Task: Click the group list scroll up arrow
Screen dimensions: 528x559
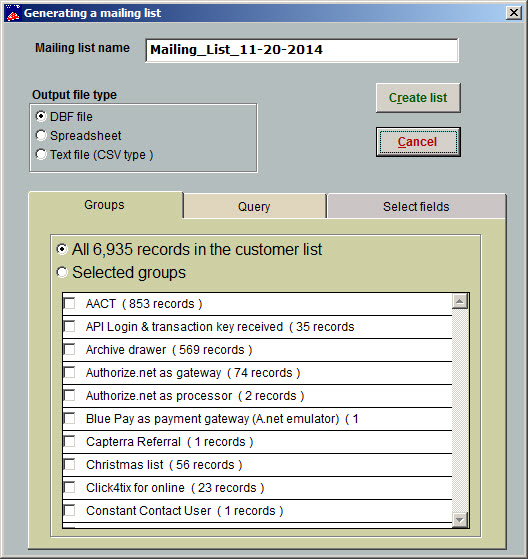Action: point(460,301)
